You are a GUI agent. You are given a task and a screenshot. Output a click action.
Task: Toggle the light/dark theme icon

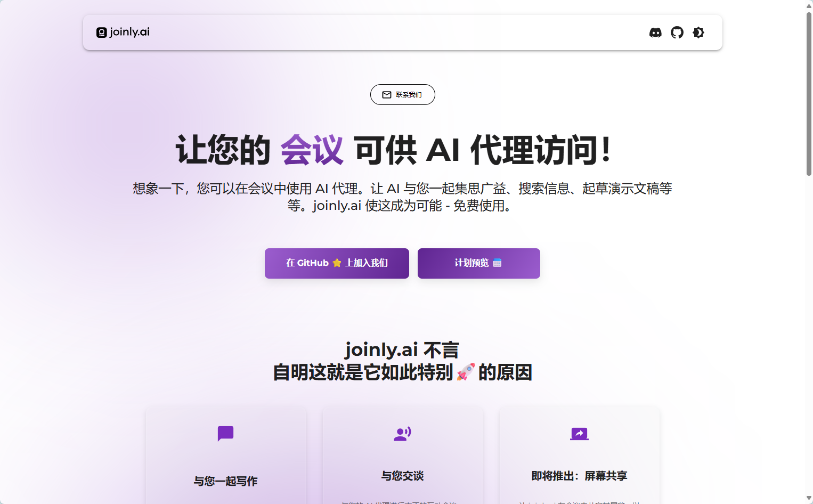(x=698, y=32)
